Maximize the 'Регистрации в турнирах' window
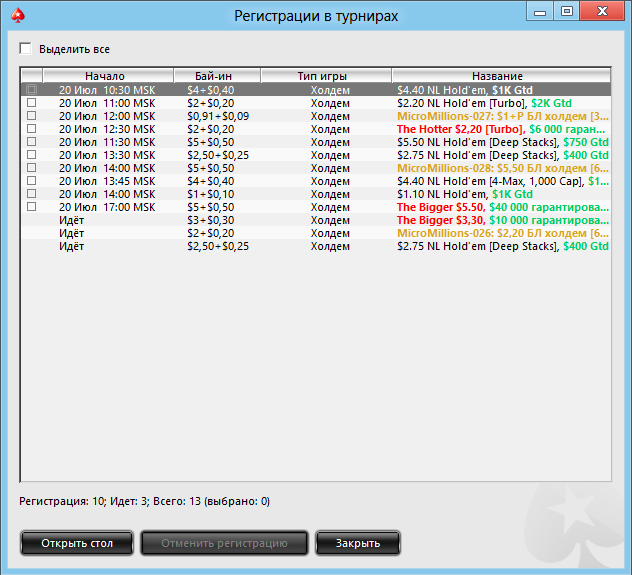Image resolution: width=632 pixels, height=575 pixels. [x=567, y=11]
